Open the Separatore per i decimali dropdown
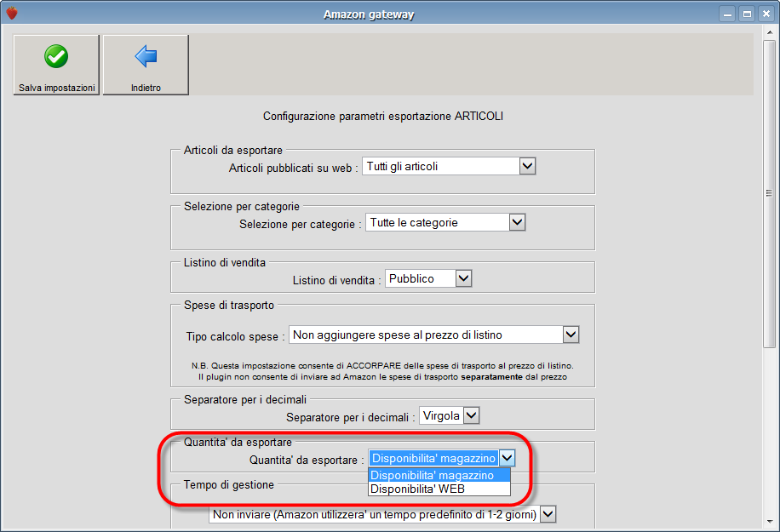Viewport: 780px width, 532px height. tap(471, 415)
